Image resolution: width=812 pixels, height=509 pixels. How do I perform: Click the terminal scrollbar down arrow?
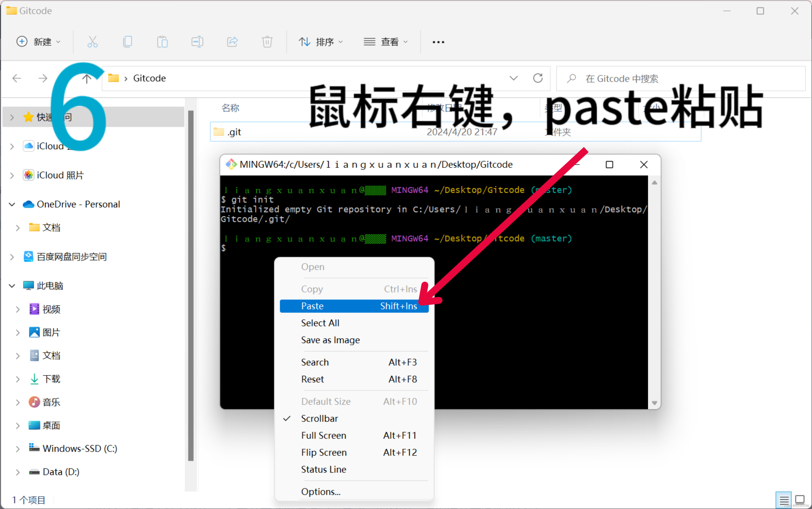pyautogui.click(x=654, y=403)
